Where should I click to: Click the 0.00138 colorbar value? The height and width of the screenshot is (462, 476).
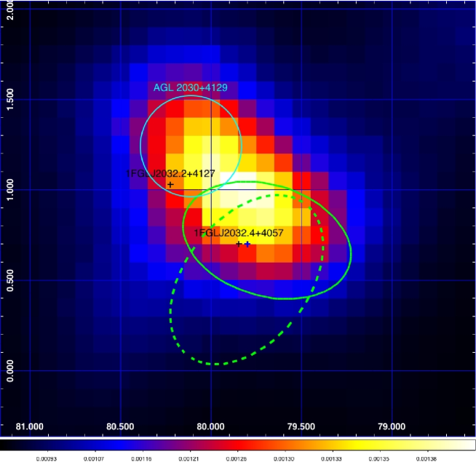(x=427, y=459)
